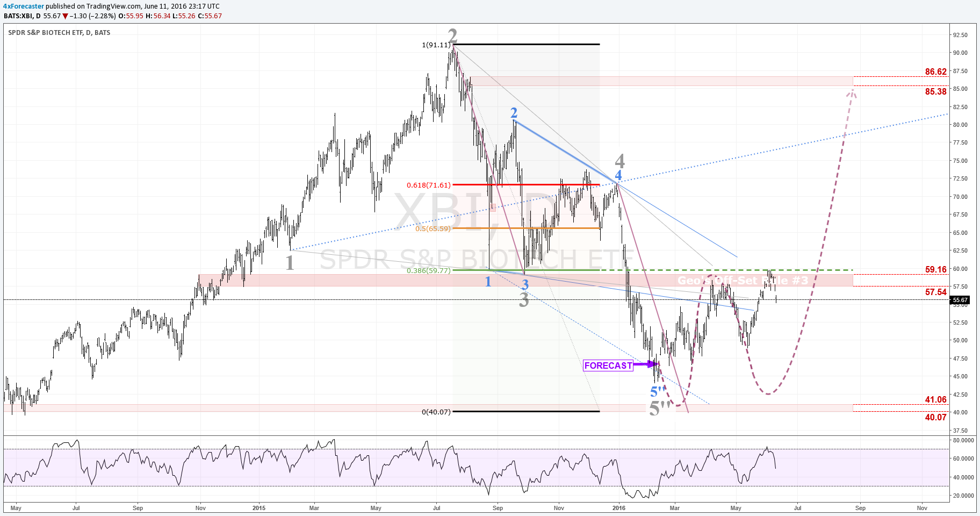The image size is (980, 516).
Task: Open the 4xForecaster author link
Action: point(24,6)
